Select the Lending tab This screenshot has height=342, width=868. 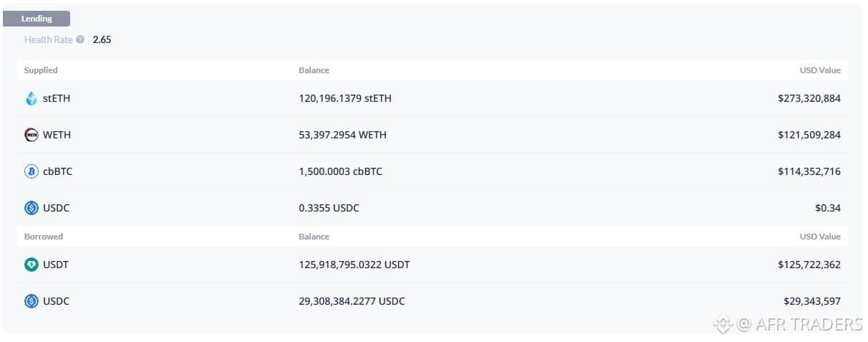[x=37, y=19]
